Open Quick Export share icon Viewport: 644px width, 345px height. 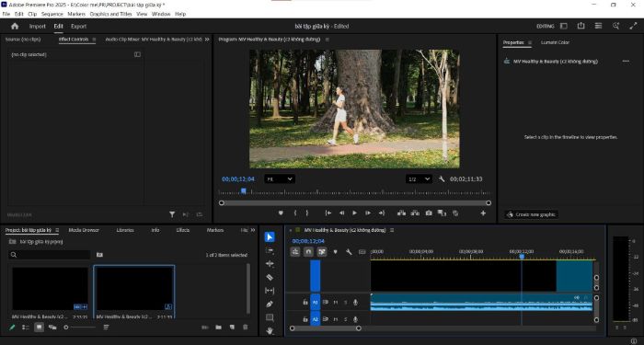tap(581, 26)
